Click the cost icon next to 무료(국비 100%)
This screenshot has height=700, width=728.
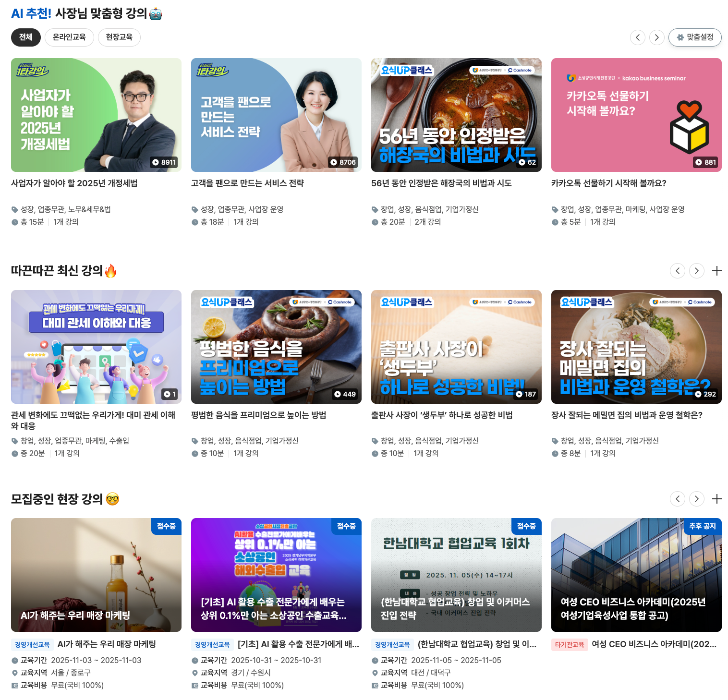(x=15, y=685)
